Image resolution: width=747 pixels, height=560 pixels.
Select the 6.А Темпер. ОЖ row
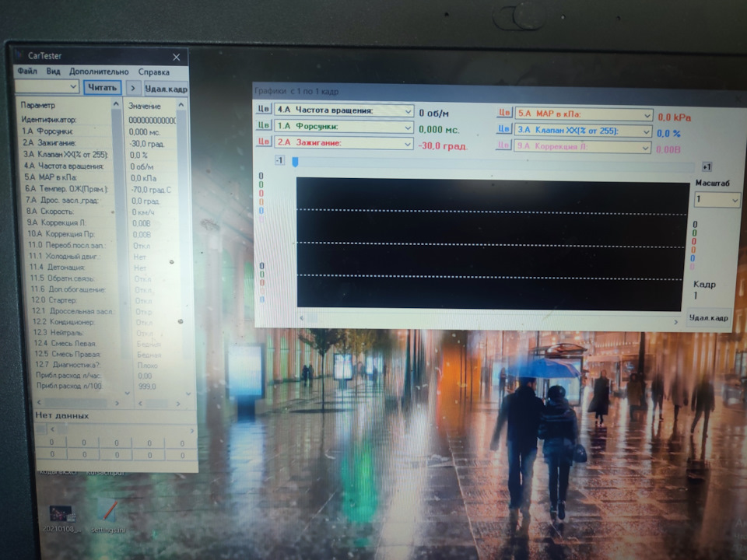pos(67,188)
